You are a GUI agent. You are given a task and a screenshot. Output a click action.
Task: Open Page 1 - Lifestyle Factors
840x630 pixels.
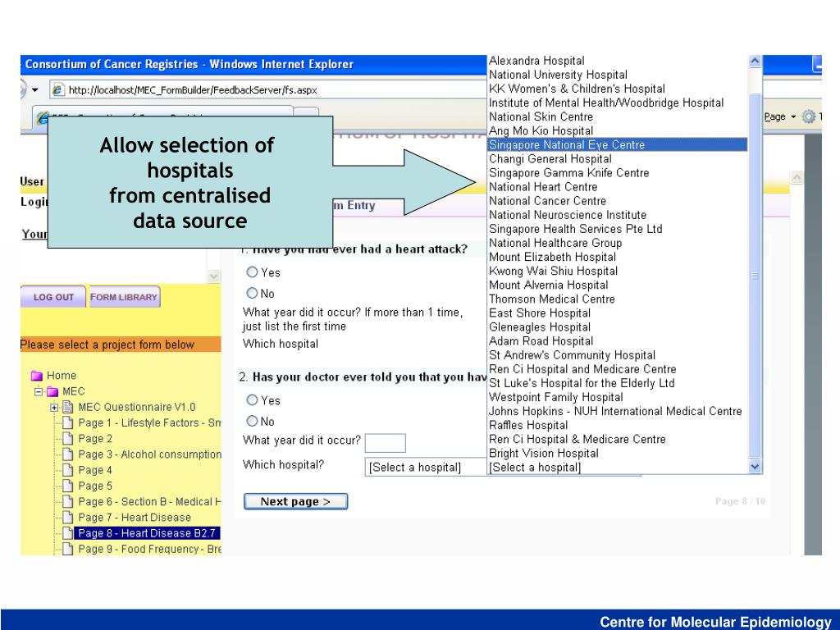pos(149,422)
